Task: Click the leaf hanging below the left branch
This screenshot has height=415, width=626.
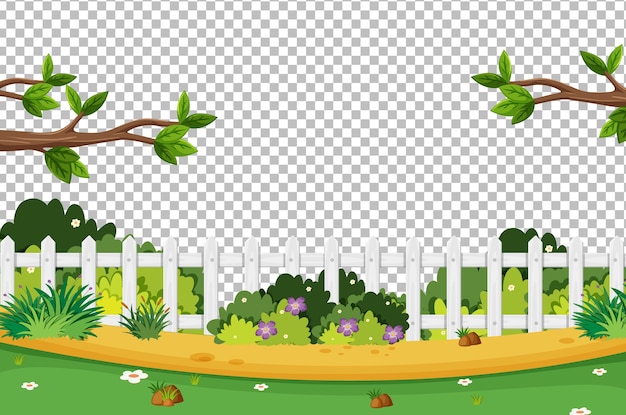Action: tap(64, 163)
